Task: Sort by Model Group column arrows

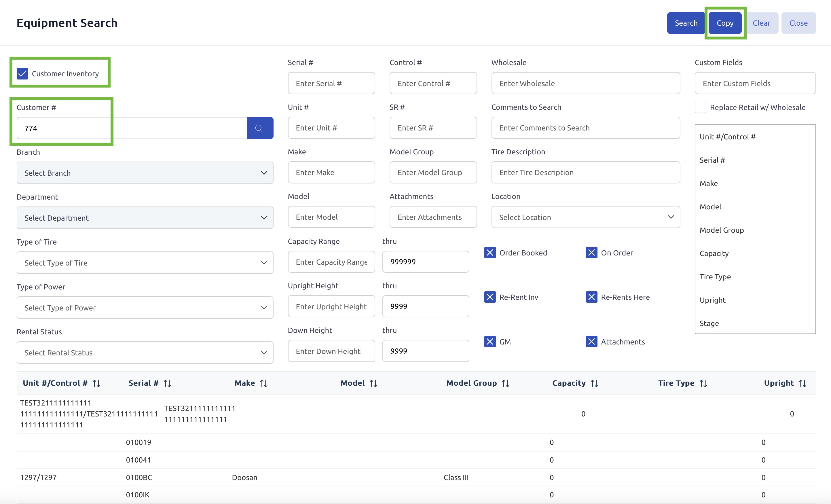Action: (506, 383)
